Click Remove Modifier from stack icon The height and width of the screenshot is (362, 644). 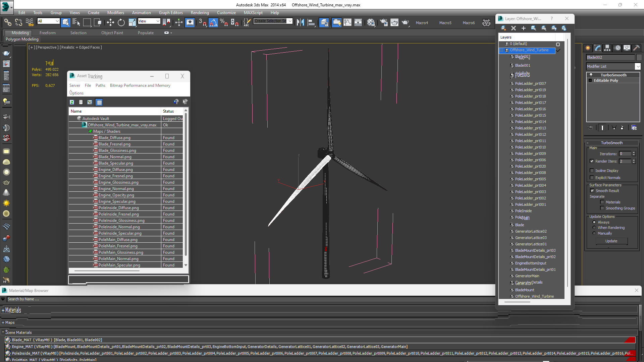pyautogui.click(x=622, y=127)
